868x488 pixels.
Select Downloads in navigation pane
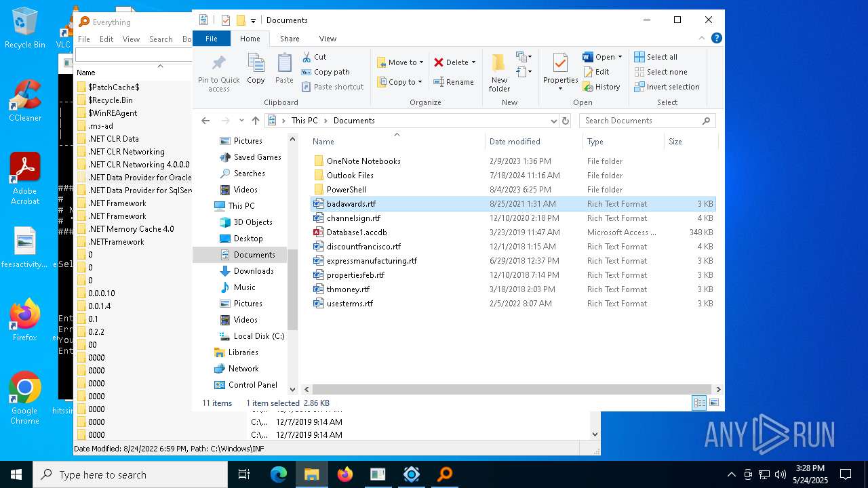pyautogui.click(x=254, y=271)
